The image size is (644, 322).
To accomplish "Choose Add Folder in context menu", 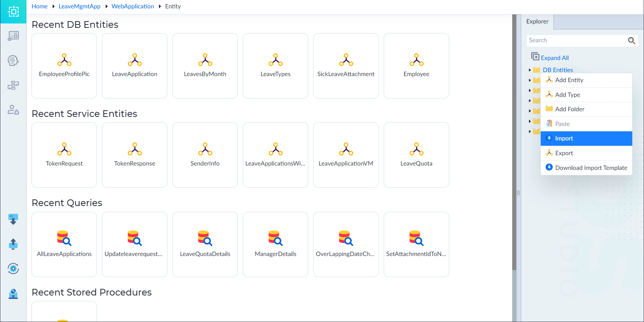I will (x=586, y=109).
